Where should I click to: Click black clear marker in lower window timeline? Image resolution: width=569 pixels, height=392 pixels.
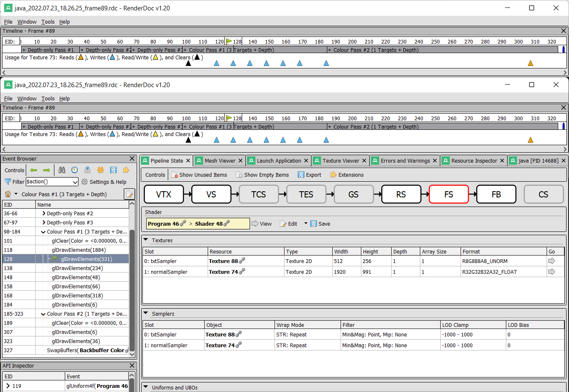(x=189, y=140)
